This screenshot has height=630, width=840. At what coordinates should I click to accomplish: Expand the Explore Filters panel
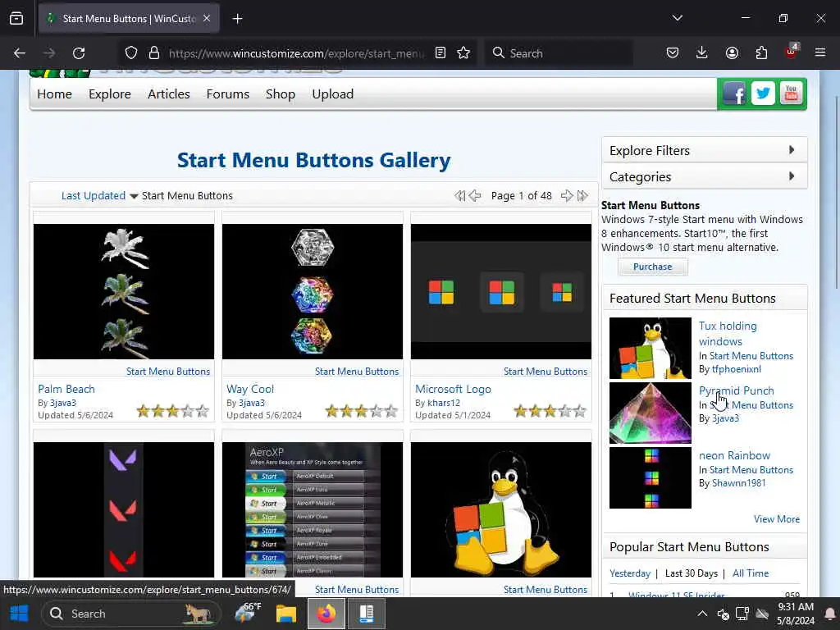[705, 151]
